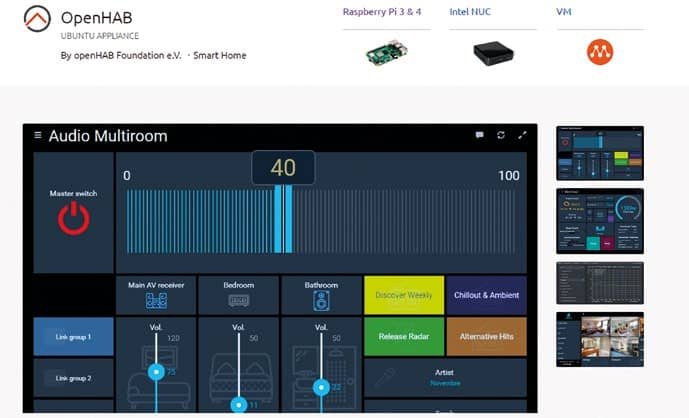Viewport: 689px width, 418px height.
Task: Select the Bathroom speaker tile icon
Action: (x=321, y=301)
